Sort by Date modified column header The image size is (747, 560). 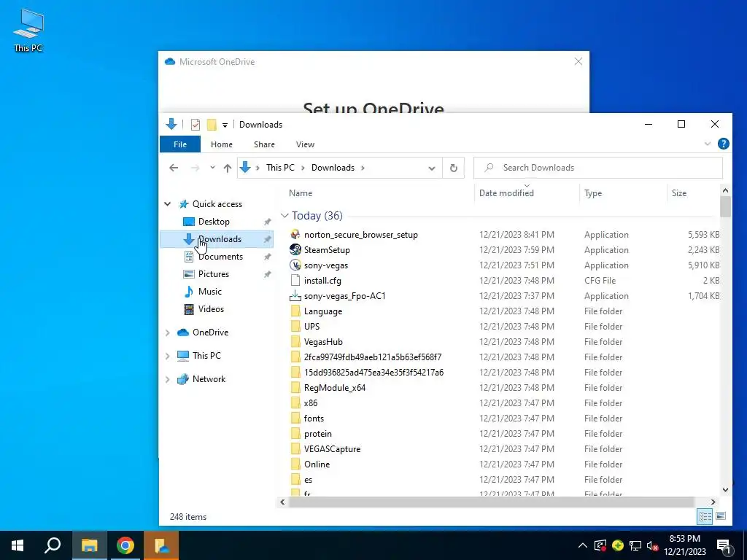pyautogui.click(x=506, y=192)
